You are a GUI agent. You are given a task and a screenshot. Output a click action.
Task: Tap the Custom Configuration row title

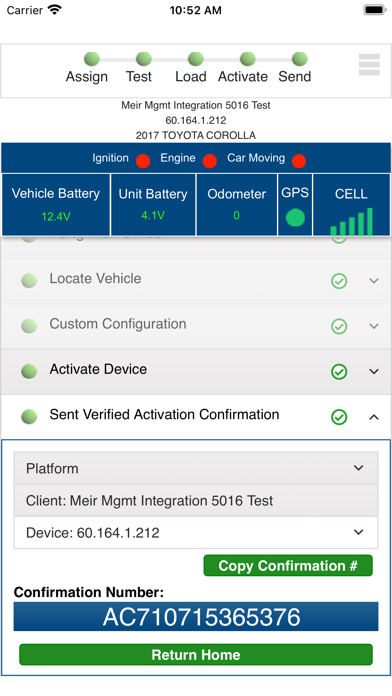[118, 324]
